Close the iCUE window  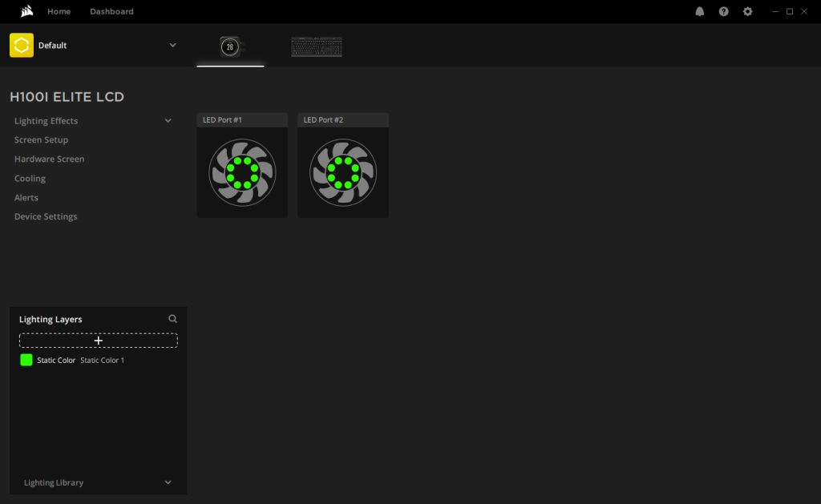pos(804,11)
